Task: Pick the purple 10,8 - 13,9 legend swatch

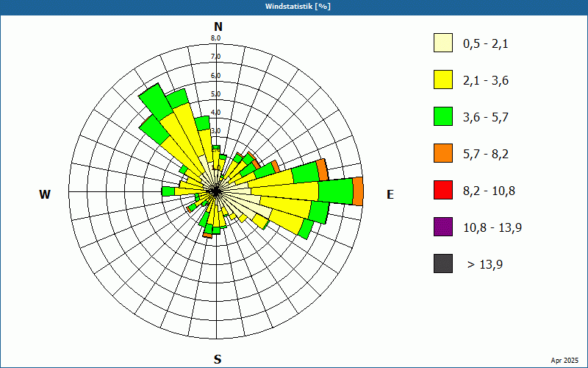Action: pyautogui.click(x=443, y=227)
